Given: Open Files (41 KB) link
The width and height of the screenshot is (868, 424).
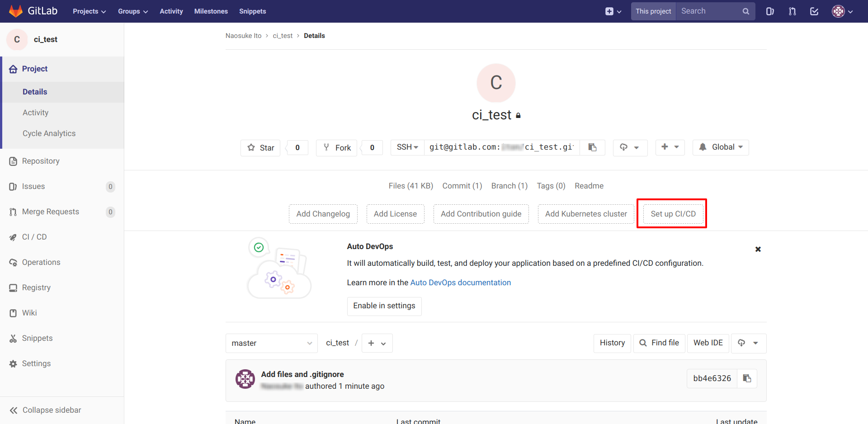Looking at the screenshot, I should (411, 186).
